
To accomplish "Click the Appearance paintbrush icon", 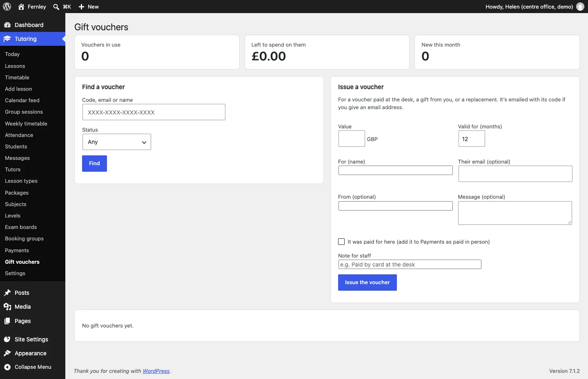I will (7, 353).
